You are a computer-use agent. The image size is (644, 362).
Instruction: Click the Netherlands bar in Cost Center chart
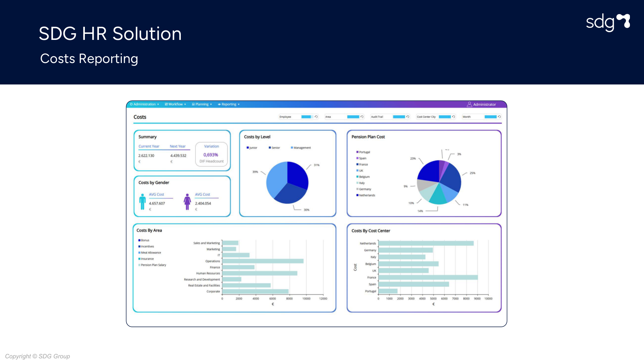pyautogui.click(x=426, y=243)
